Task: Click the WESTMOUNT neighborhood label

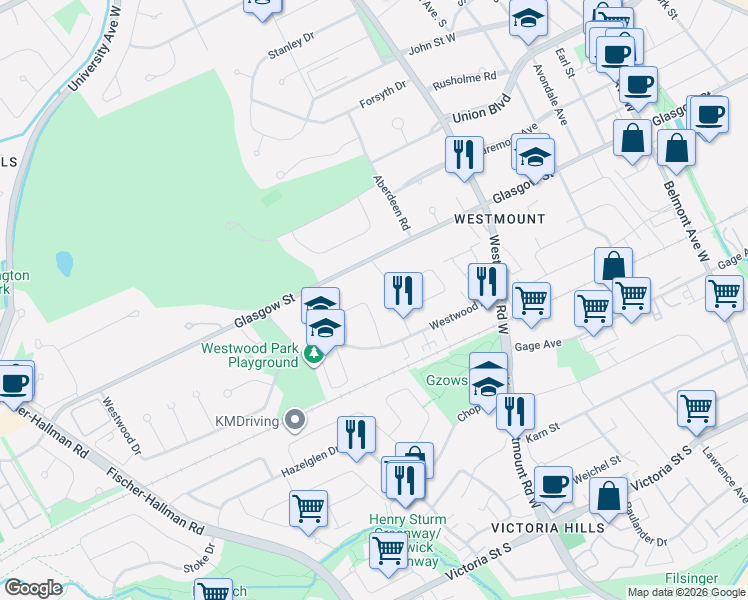Action: (499, 219)
